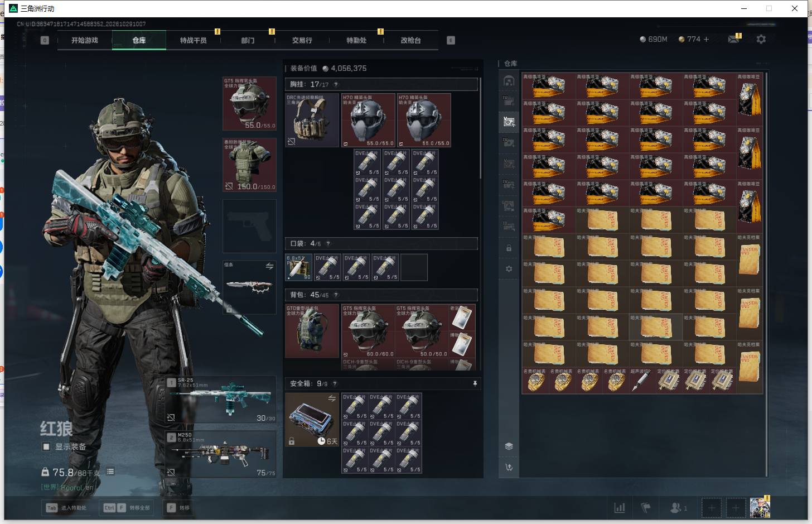The image size is (812, 524).
Task: Click the padlock icon in stash sidebar
Action: pos(509,248)
